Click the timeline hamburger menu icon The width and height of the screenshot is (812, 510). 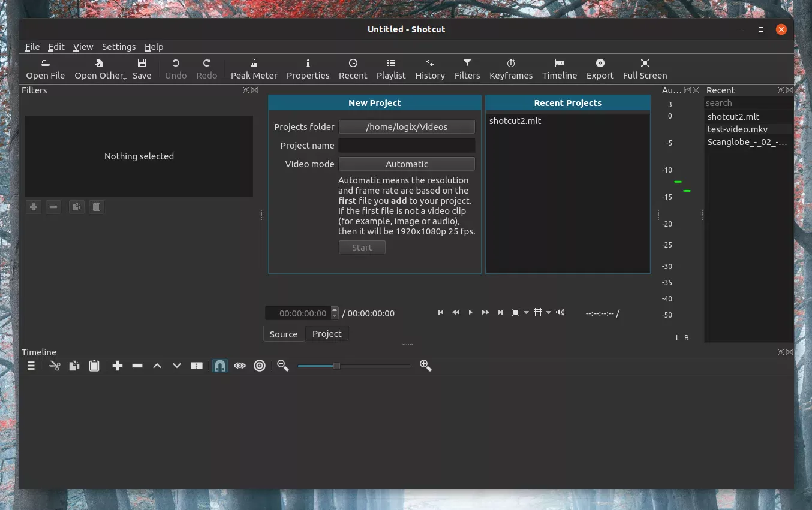click(x=31, y=366)
